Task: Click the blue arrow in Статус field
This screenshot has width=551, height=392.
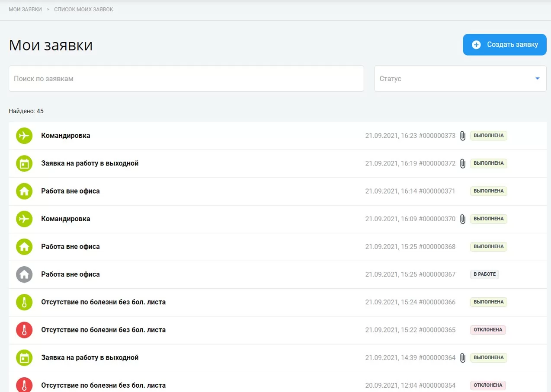Action: (x=538, y=79)
